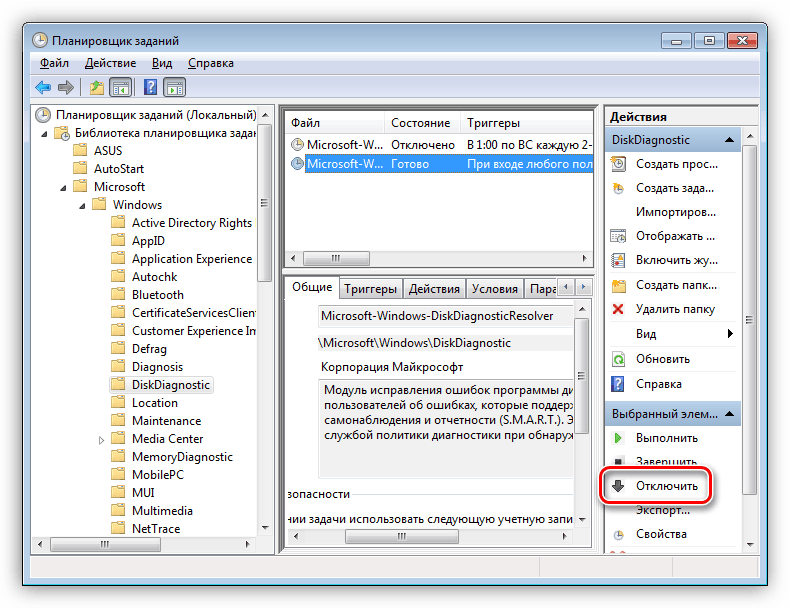Click the Экспорт... action link
Viewport: 790px width, 608px height.
coord(663,510)
